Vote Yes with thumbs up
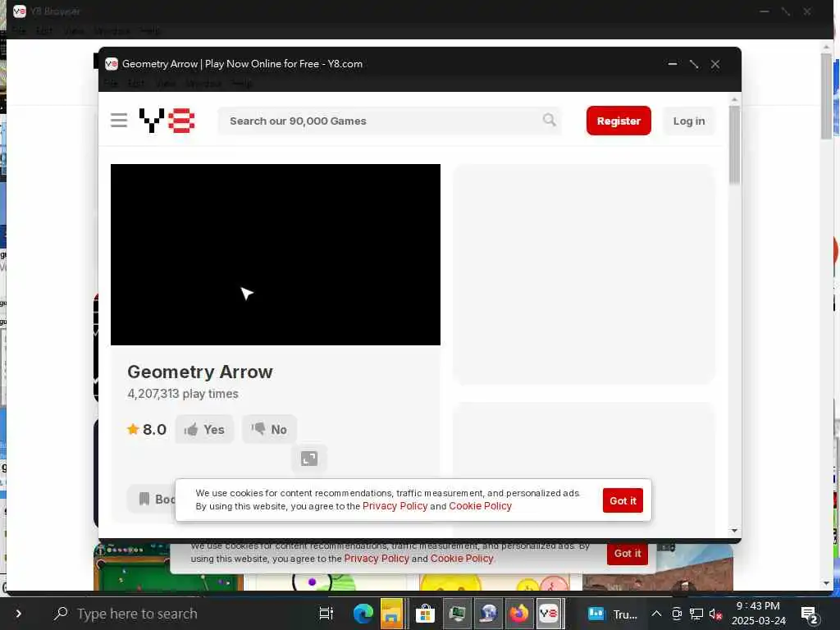840x630 pixels. [204, 429]
